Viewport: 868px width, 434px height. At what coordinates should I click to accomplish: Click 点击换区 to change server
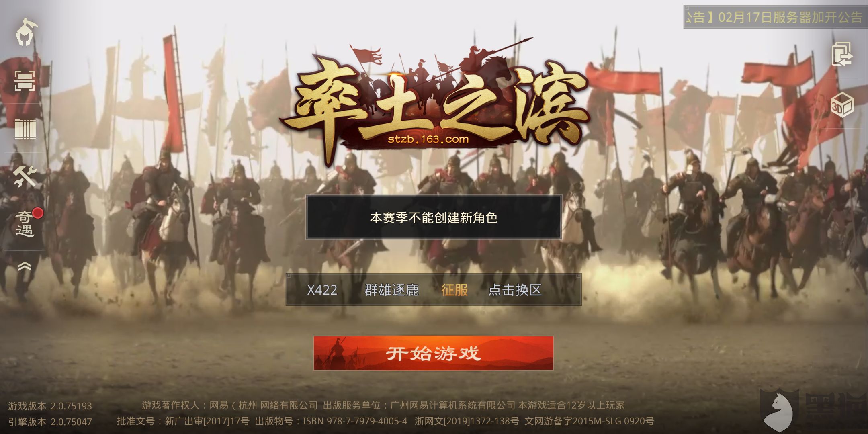coord(515,290)
